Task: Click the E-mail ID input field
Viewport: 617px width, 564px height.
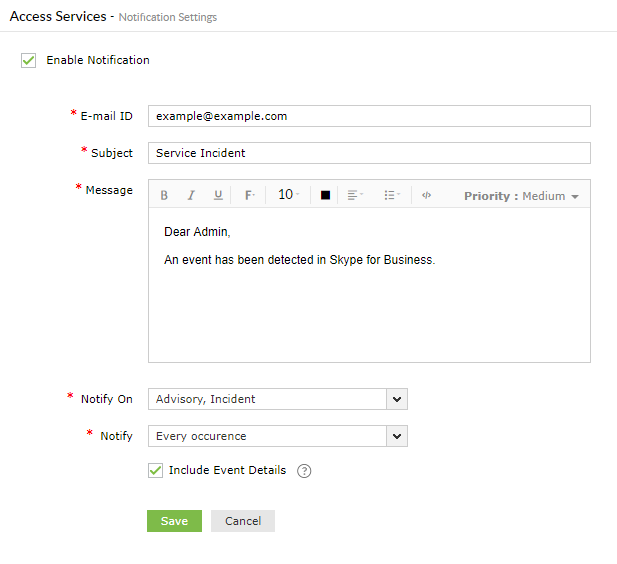Action: tap(368, 116)
